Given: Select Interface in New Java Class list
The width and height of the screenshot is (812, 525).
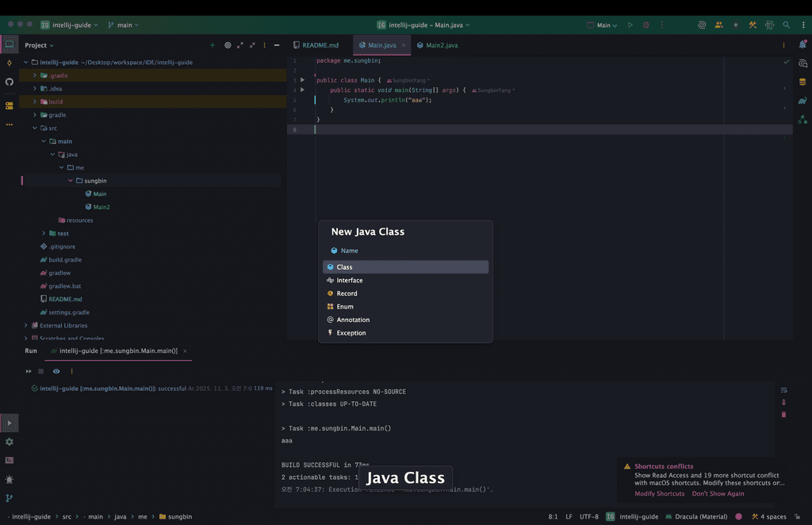Looking at the screenshot, I should pos(350,281).
